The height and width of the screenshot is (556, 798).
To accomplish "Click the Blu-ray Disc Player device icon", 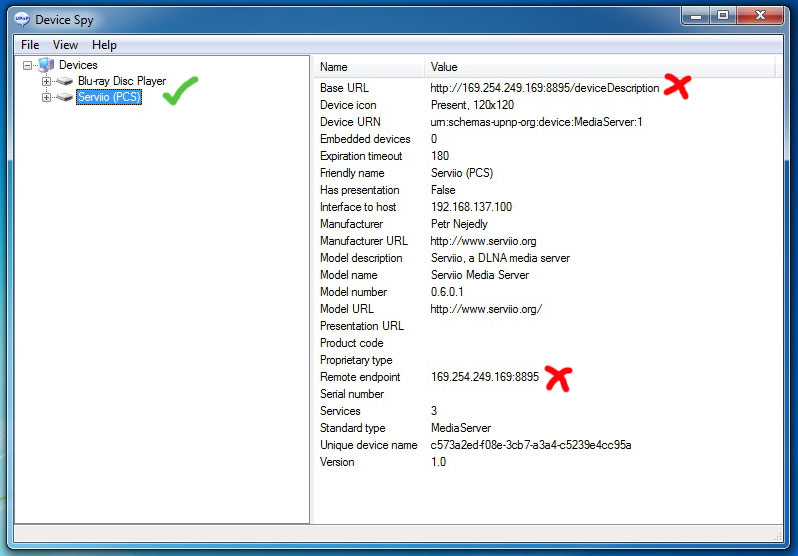I will (x=65, y=81).
